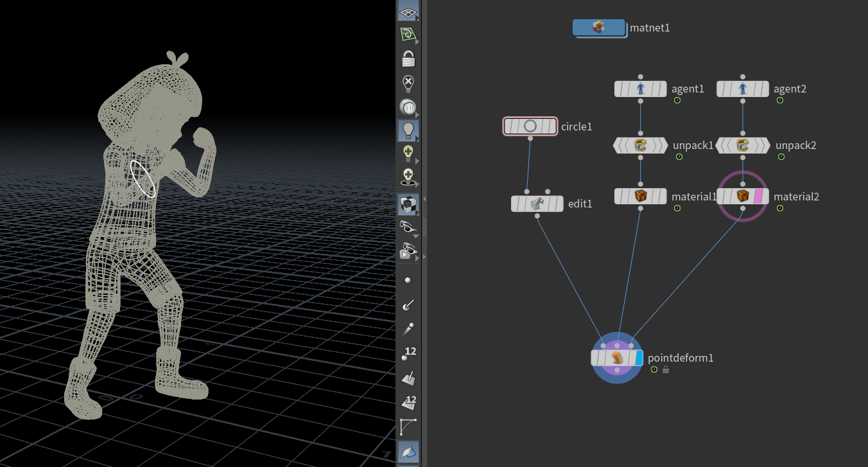This screenshot has width=868, height=467.
Task: Click the lock badge under pointdeform1
Action: 666,370
